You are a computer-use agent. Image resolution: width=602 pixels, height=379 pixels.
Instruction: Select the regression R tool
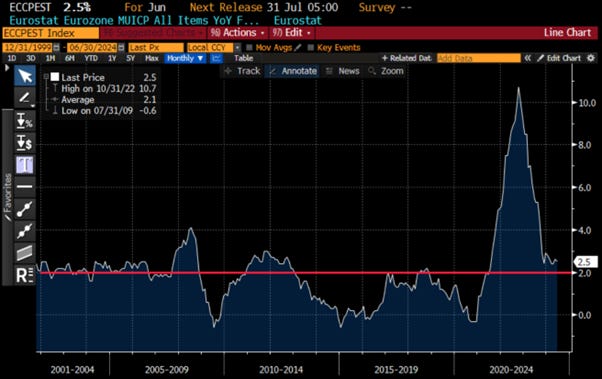tap(25, 275)
